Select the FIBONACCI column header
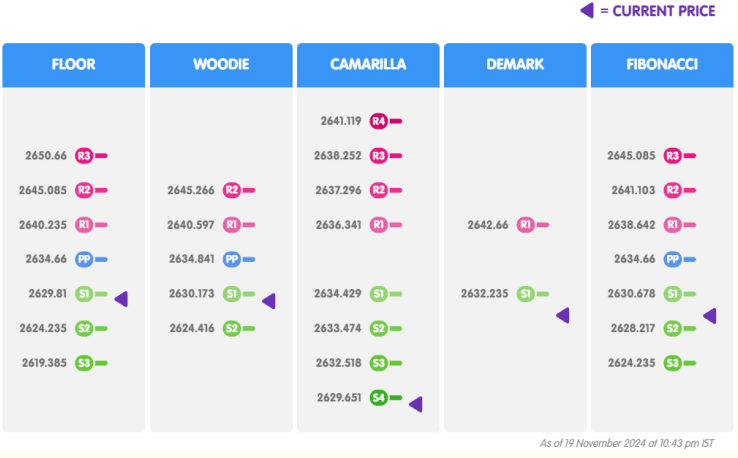Image resolution: width=738 pixels, height=458 pixels. pos(663,65)
